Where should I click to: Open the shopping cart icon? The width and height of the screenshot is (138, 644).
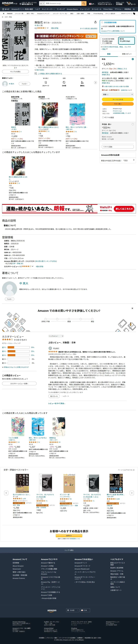pos(131,3)
